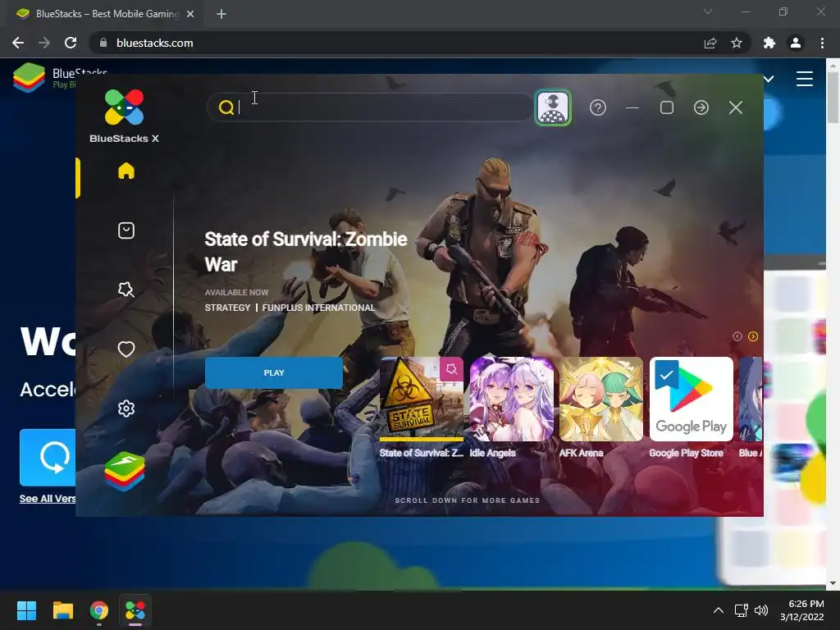Open volume control in system tray
Image resolution: width=840 pixels, height=630 pixels.
(760, 610)
